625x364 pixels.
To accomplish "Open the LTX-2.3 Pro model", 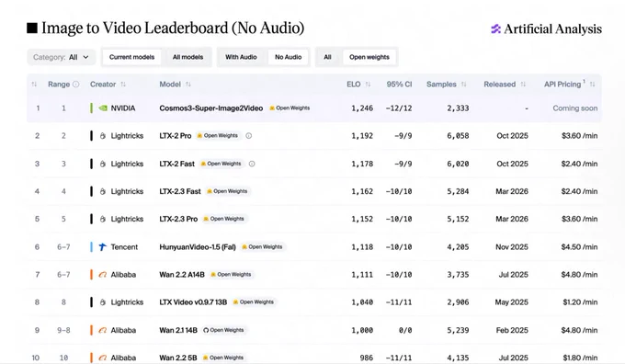I will tap(178, 219).
